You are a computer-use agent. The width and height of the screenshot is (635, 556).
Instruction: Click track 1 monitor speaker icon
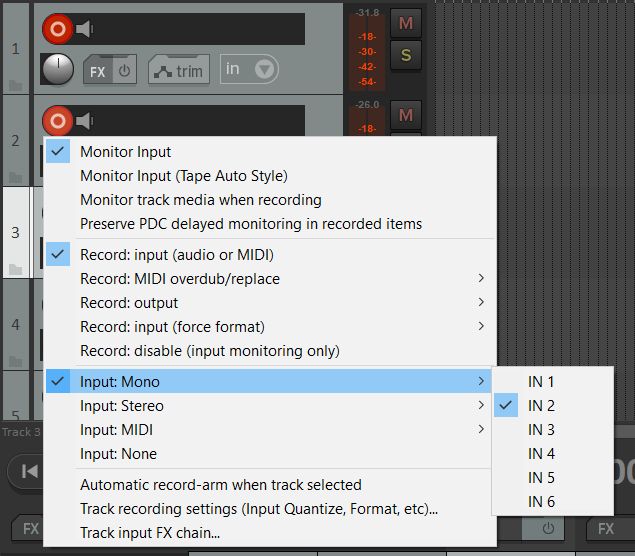pos(85,29)
